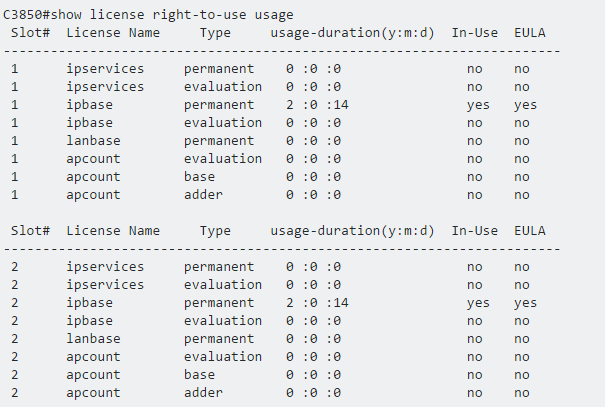Click the C3850# command prompt
This screenshot has height=407, width=605.
pyautogui.click(x=24, y=14)
